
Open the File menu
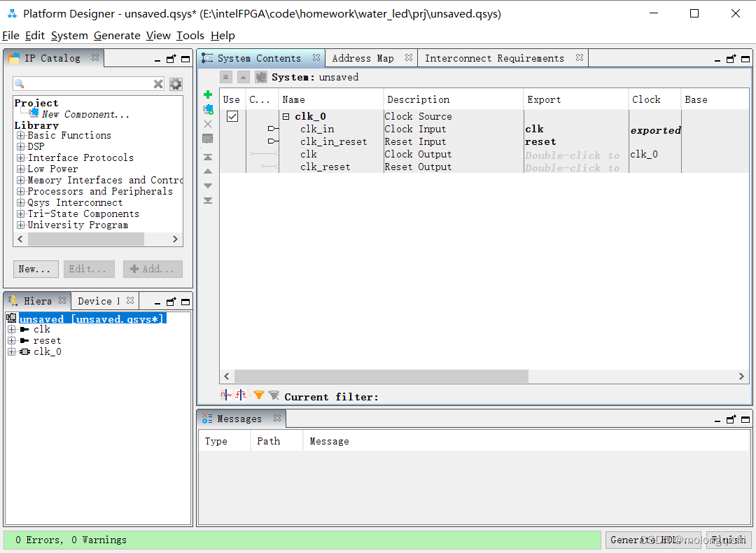click(10, 36)
